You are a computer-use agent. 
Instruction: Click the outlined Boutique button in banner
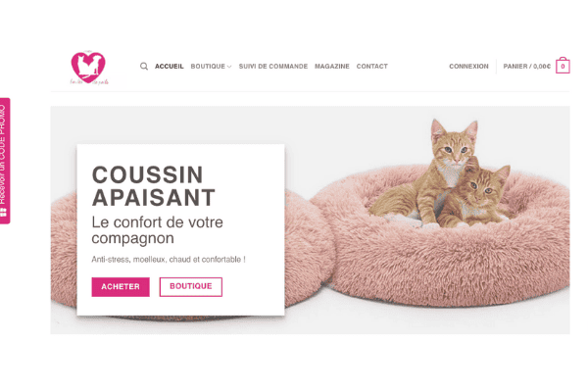[x=191, y=286]
